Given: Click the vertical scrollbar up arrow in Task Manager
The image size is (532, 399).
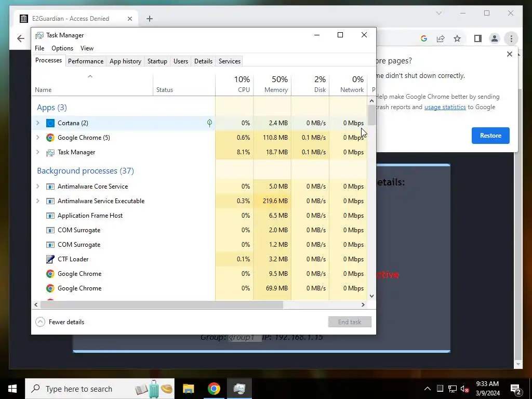Looking at the screenshot, I should (371, 101).
